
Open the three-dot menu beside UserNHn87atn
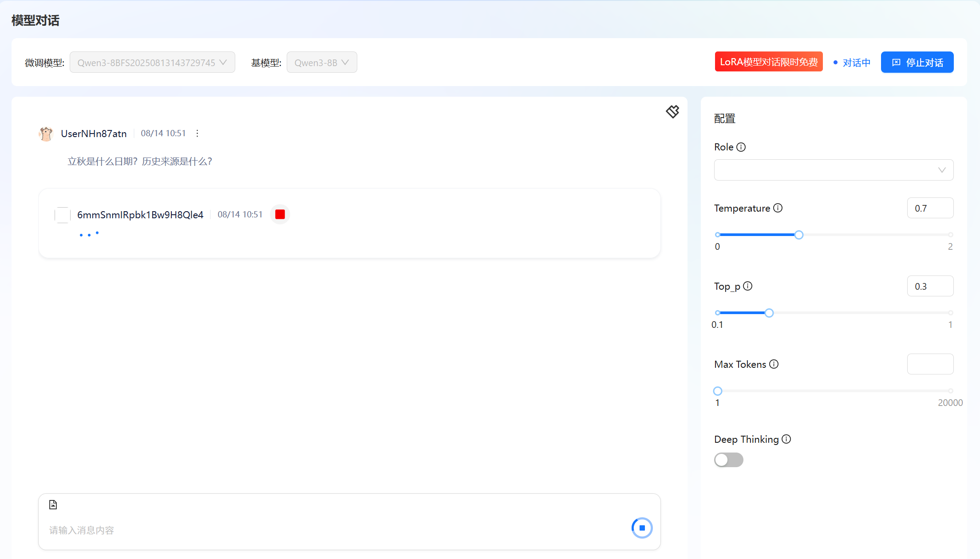click(197, 134)
